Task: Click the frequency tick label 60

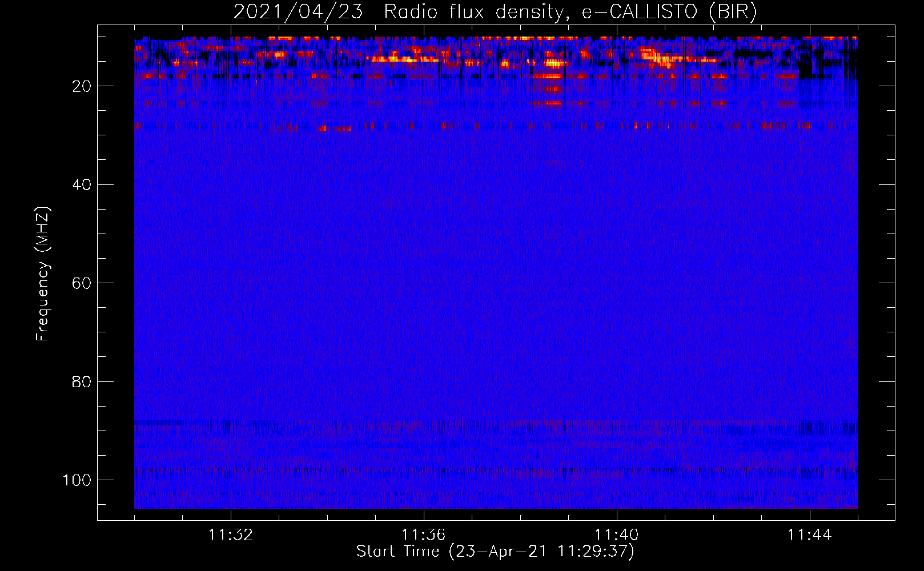Action: tap(82, 283)
